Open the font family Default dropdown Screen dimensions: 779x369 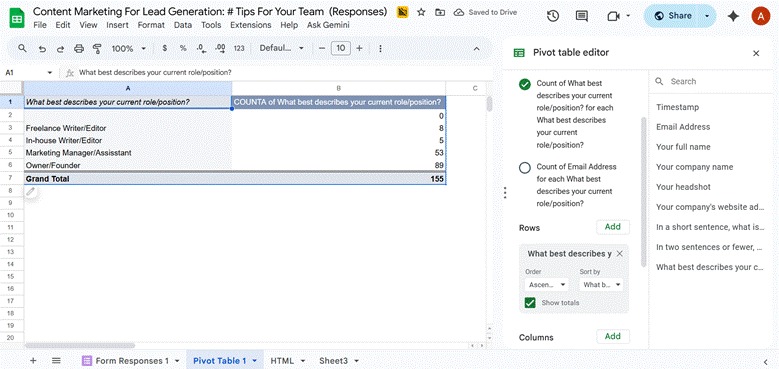click(282, 48)
